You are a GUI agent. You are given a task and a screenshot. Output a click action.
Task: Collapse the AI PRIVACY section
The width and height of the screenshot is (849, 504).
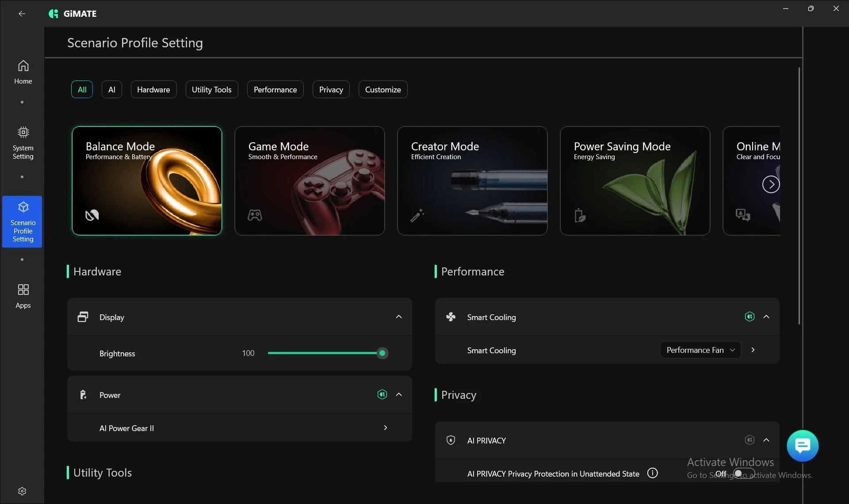click(x=766, y=440)
